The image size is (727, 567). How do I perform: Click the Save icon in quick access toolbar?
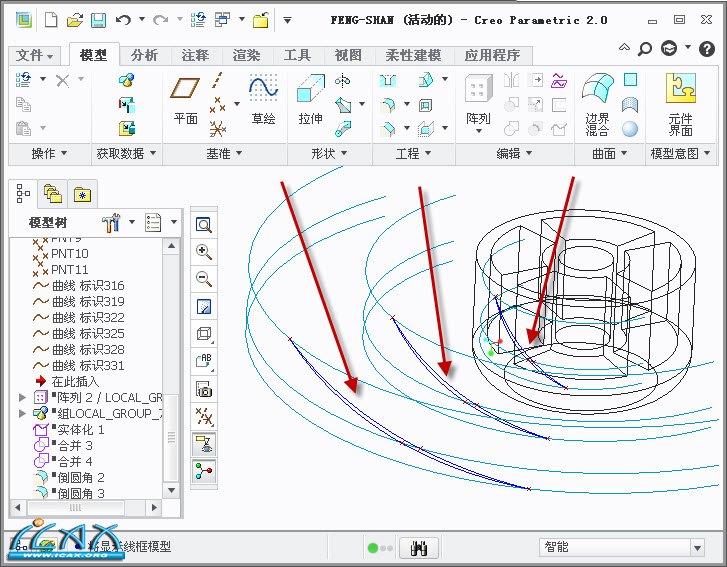click(x=98, y=19)
